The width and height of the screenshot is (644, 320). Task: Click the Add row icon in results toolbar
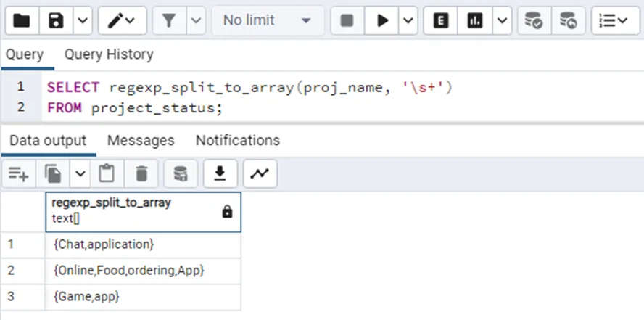coord(19,173)
